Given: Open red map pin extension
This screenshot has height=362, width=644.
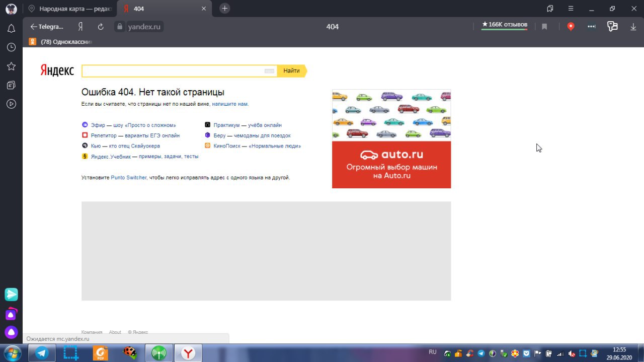Looking at the screenshot, I should coord(571,27).
